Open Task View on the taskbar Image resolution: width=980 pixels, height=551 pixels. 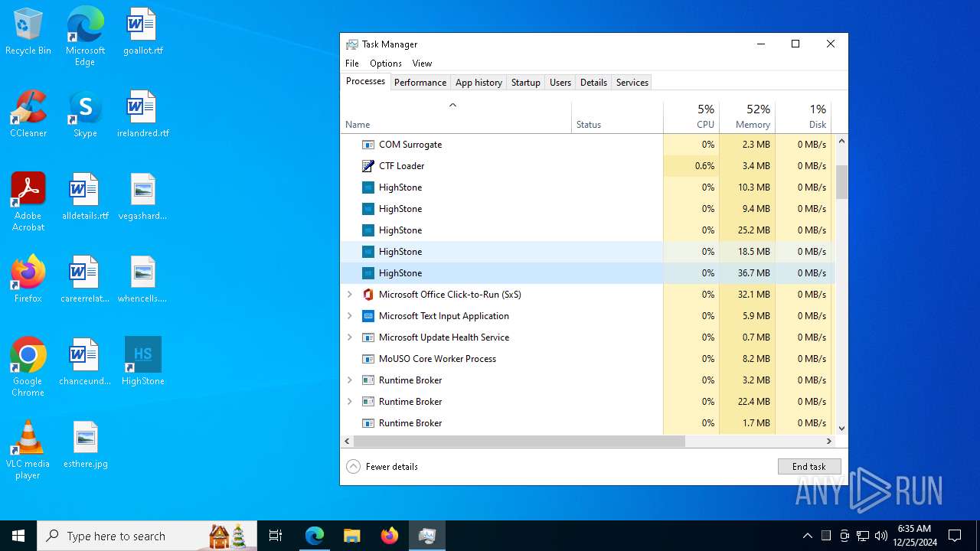point(276,536)
